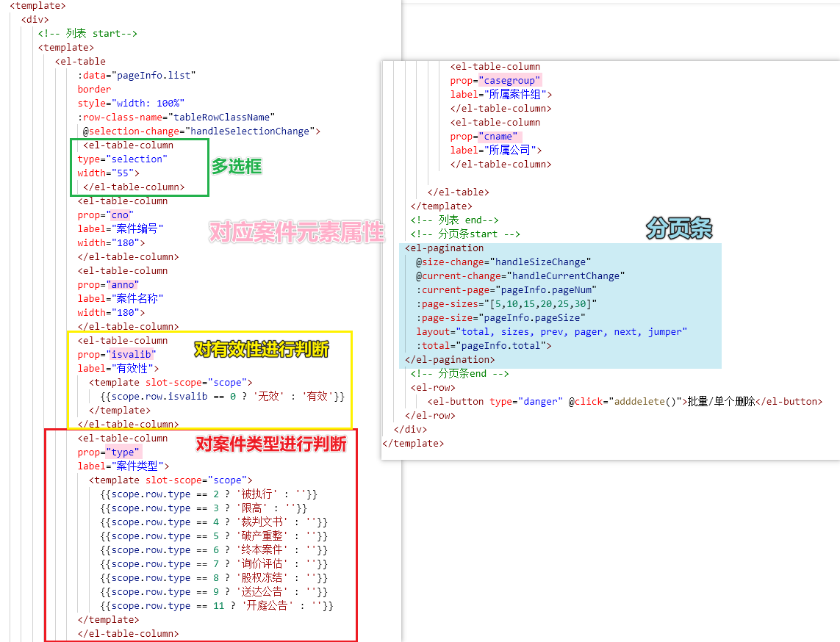The height and width of the screenshot is (642, 840).
Task: Click the scope.row.type == 2 '被执行' line
Action: point(209,494)
